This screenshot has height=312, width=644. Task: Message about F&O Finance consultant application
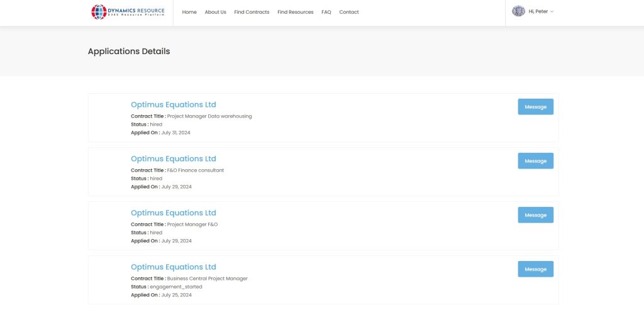535,161
